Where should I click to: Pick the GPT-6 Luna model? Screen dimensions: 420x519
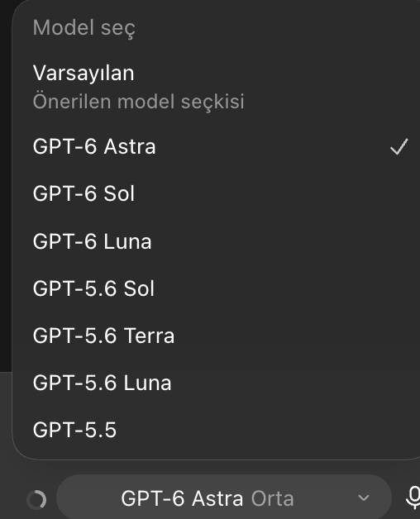tap(216, 241)
